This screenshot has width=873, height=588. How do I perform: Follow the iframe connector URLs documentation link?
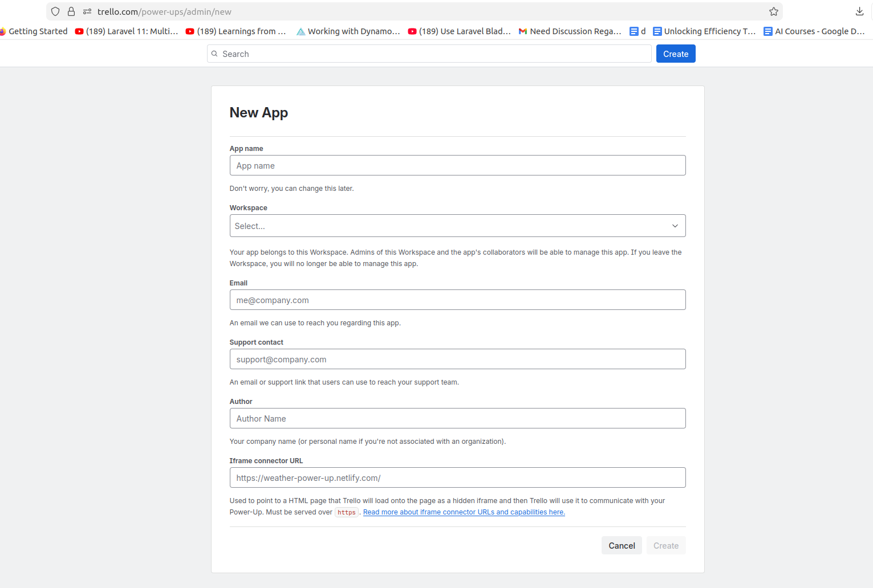(x=464, y=512)
